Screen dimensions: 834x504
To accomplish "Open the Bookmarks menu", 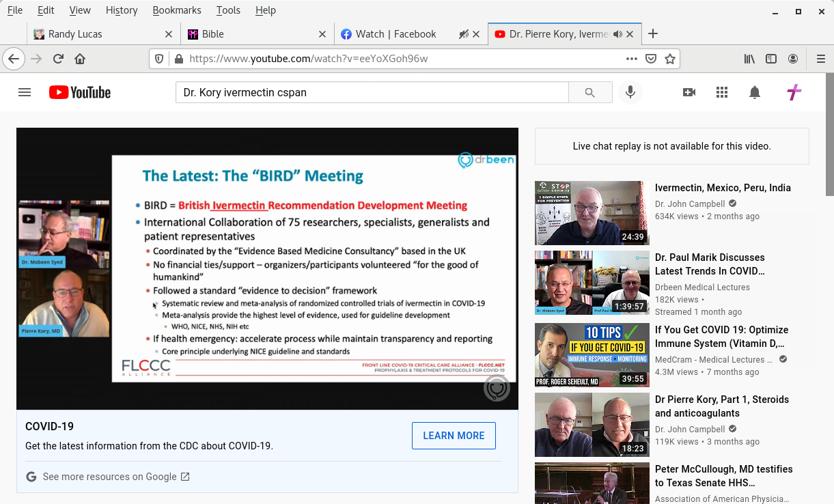I will (176, 10).
